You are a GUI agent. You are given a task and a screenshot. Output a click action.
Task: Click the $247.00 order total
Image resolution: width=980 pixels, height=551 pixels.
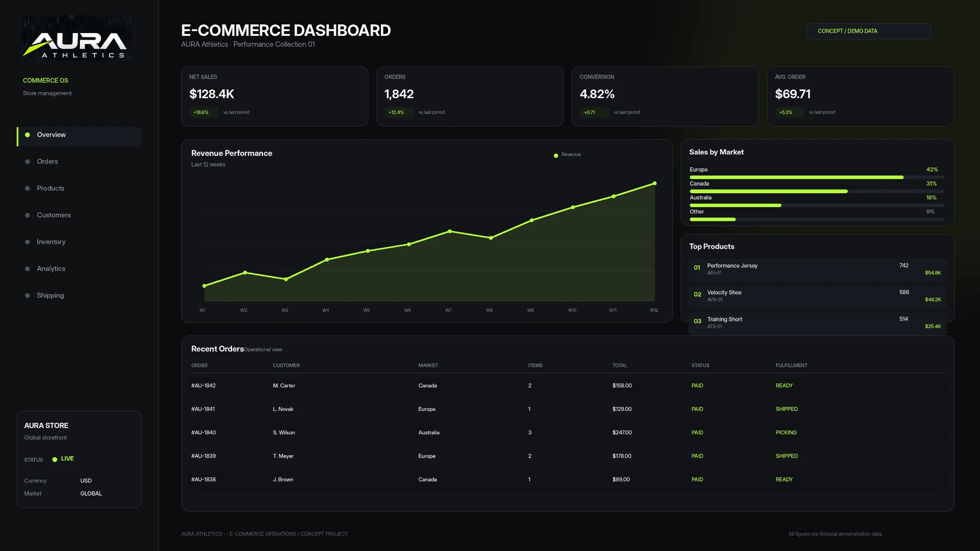pos(622,432)
